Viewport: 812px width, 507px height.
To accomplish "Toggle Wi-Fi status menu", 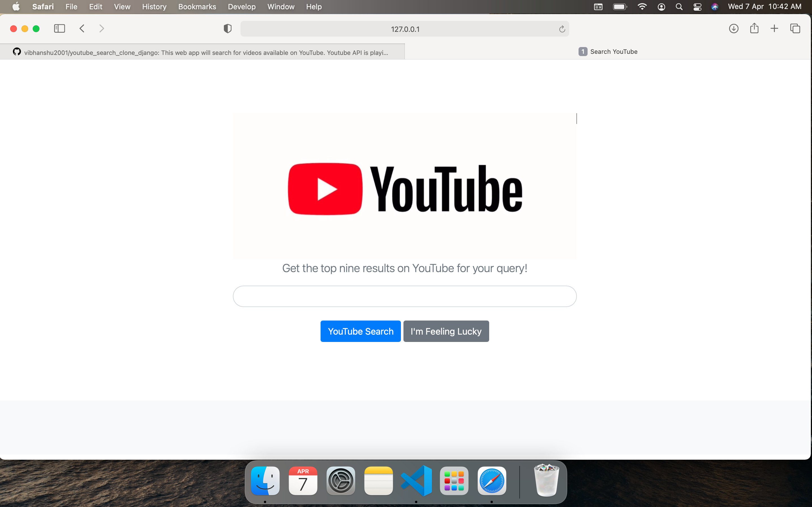I will point(642,6).
